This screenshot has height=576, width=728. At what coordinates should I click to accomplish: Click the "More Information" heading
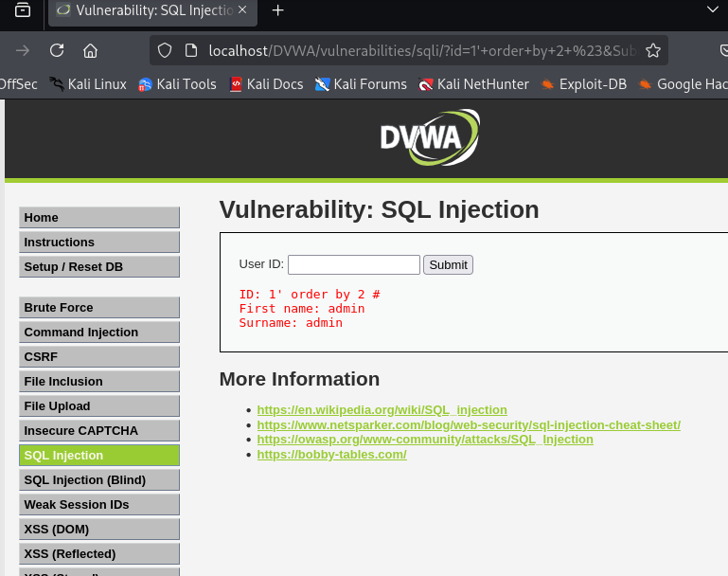click(299, 379)
